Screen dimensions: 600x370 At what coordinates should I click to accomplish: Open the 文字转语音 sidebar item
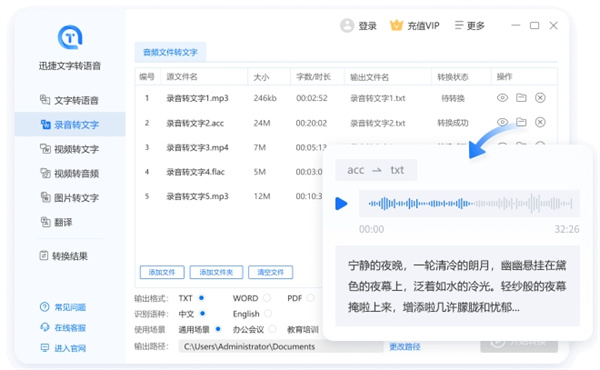click(x=70, y=100)
